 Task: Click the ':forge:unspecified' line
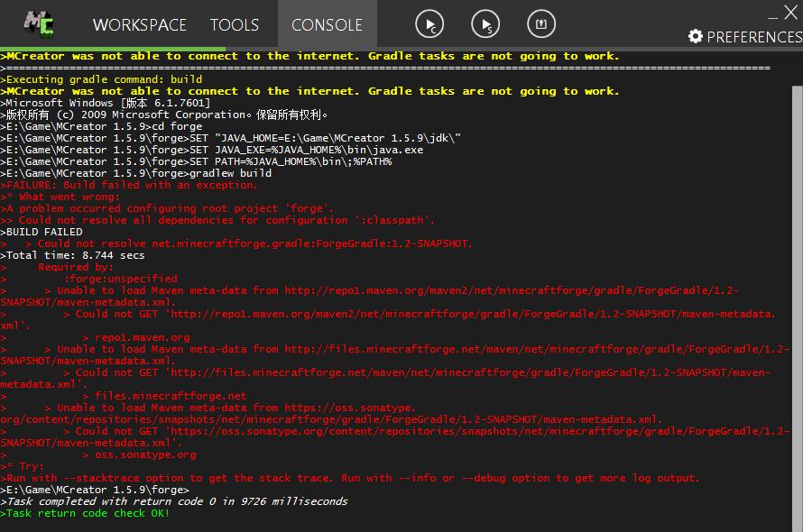[89, 279]
